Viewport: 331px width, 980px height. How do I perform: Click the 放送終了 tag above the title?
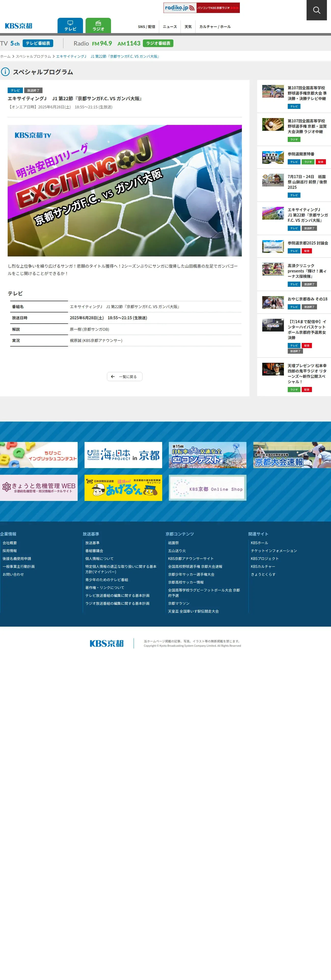[33, 91]
